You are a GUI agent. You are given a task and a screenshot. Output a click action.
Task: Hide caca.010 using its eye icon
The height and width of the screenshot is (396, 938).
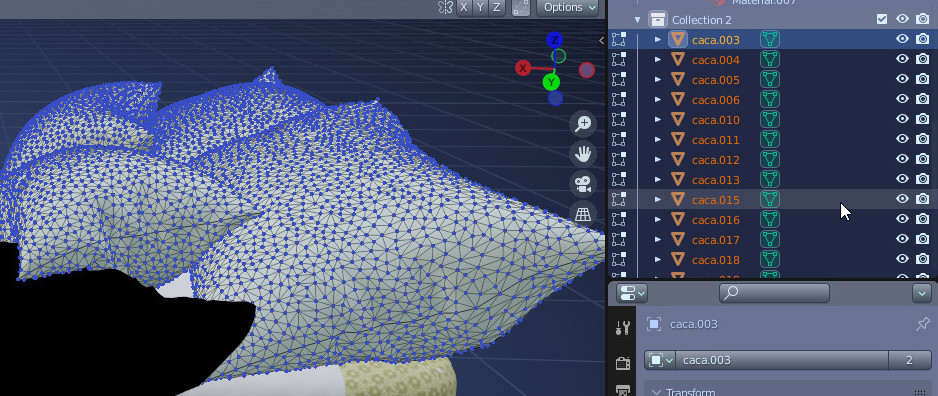[x=902, y=119]
